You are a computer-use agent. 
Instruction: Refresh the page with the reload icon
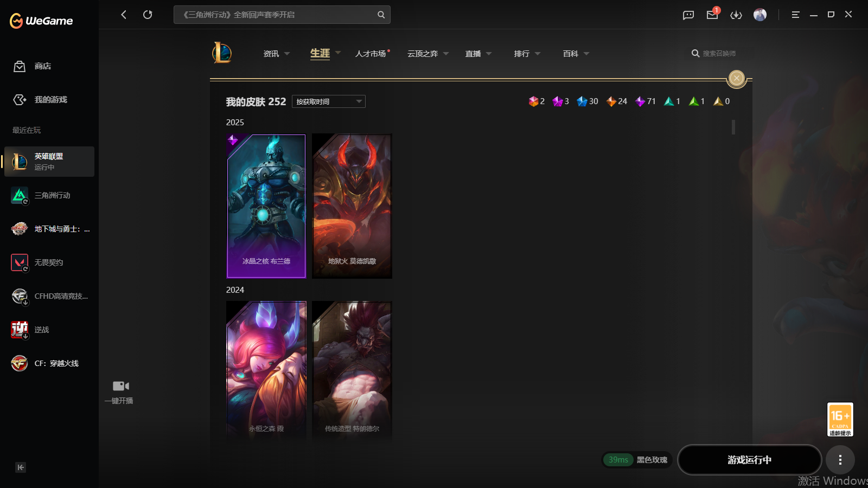(148, 15)
